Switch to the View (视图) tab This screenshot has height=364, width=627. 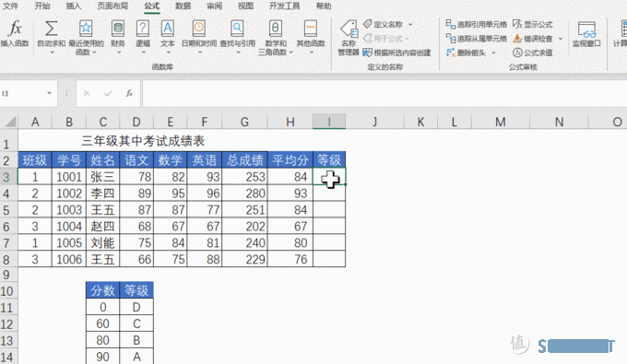tap(245, 6)
